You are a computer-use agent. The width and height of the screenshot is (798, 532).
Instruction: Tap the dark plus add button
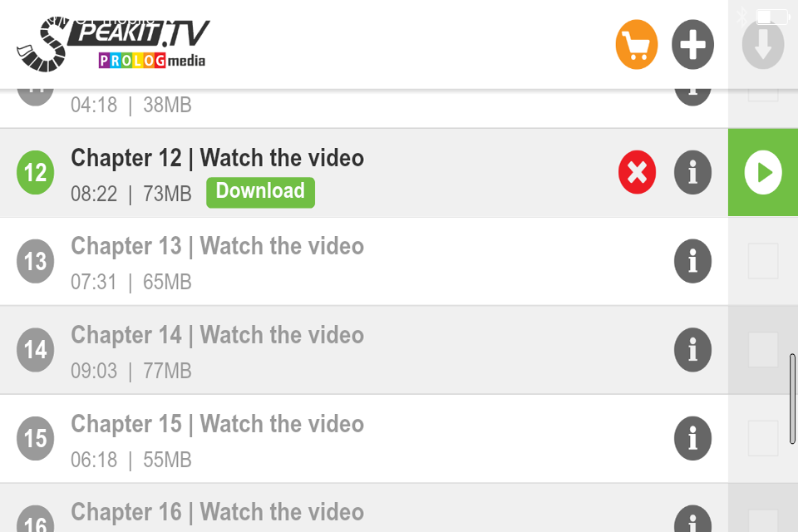click(692, 44)
